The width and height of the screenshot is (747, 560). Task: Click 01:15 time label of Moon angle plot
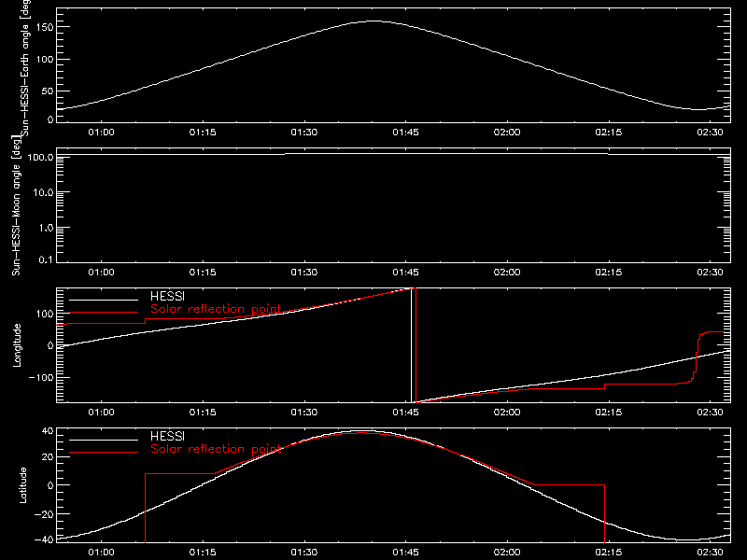(x=203, y=273)
